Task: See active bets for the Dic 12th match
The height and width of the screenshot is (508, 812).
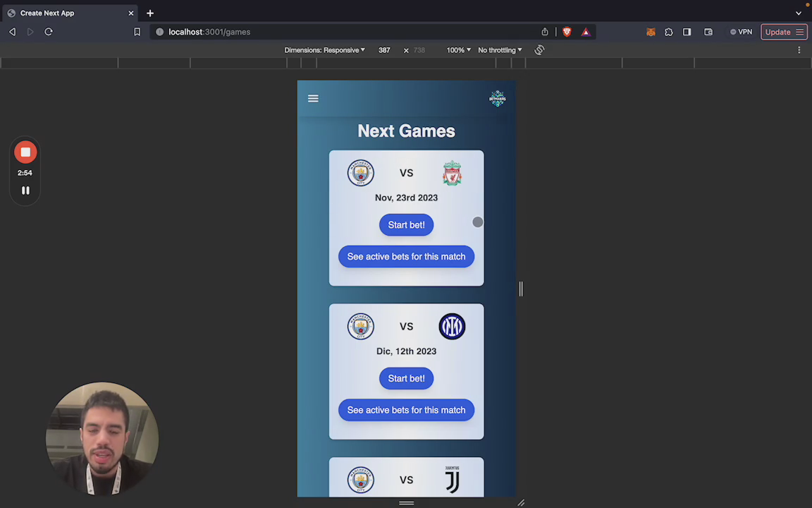Action: point(406,410)
